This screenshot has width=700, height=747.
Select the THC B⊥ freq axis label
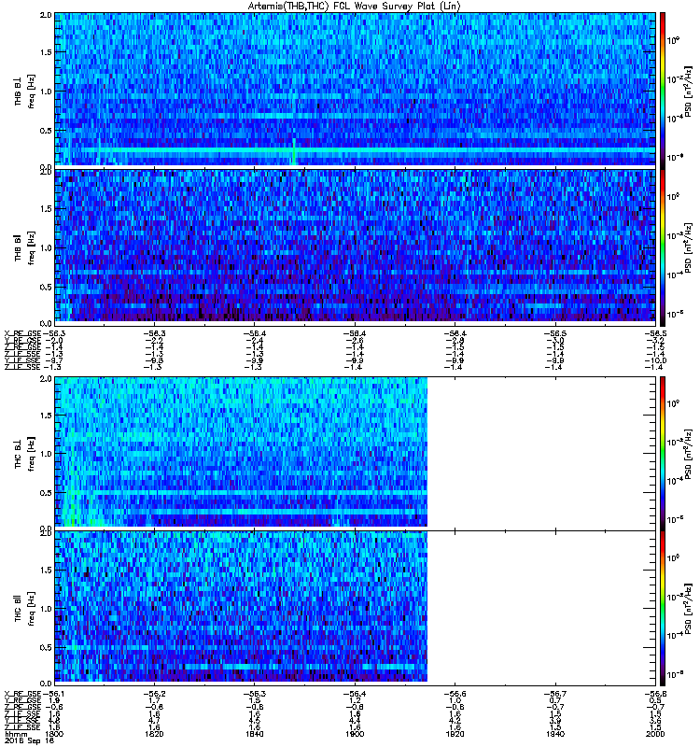25,453
